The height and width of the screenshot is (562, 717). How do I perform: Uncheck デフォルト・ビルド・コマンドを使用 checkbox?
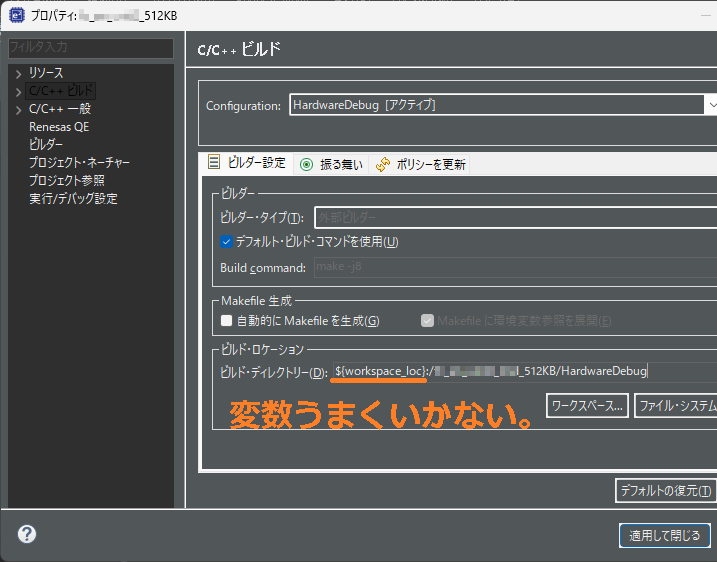[x=227, y=241]
